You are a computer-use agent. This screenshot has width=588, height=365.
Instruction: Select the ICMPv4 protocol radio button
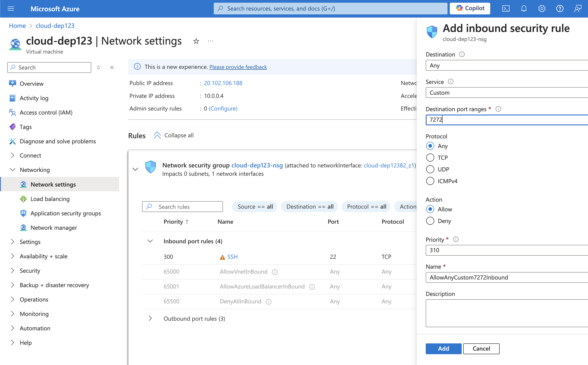click(430, 181)
